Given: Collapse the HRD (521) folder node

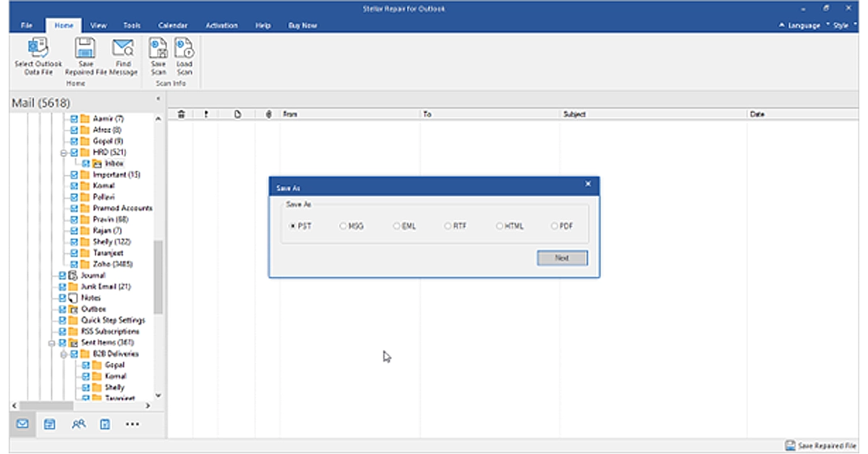Looking at the screenshot, I should 64,153.
